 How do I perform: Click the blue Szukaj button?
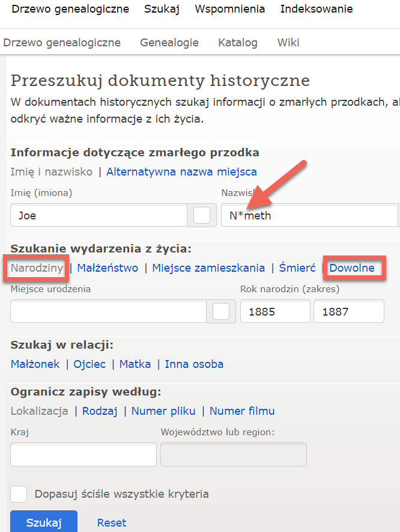tap(44, 522)
